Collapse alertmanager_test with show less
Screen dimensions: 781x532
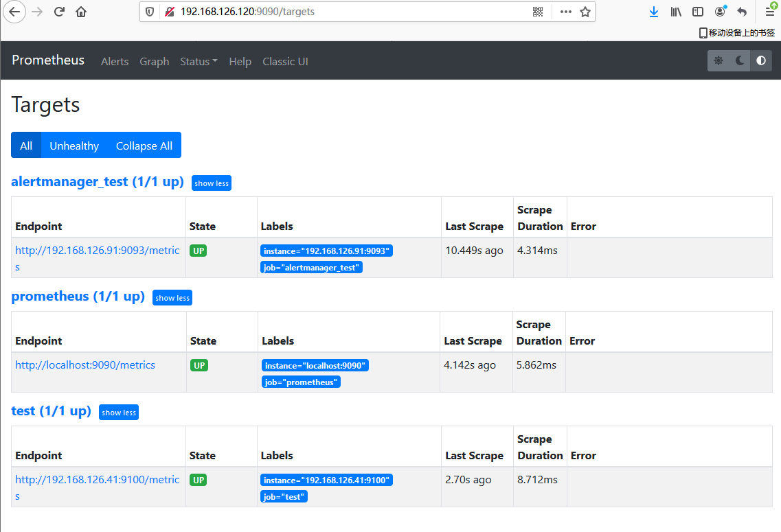(x=212, y=183)
